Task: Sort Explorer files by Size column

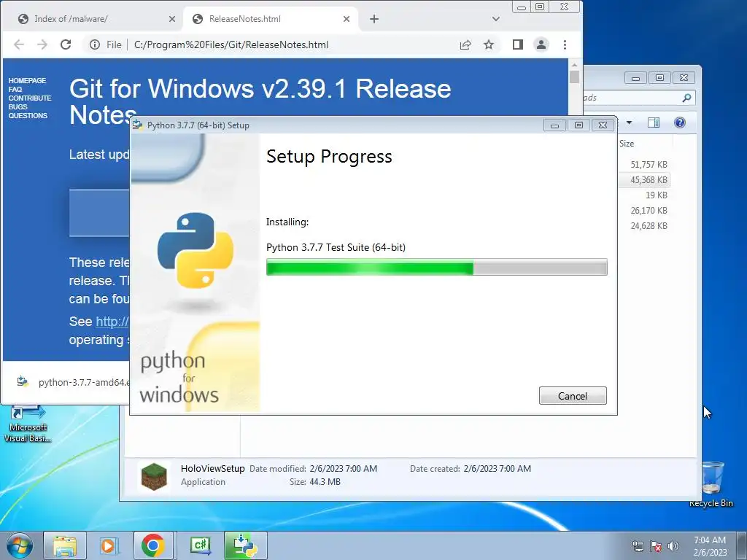Action: coord(627,144)
